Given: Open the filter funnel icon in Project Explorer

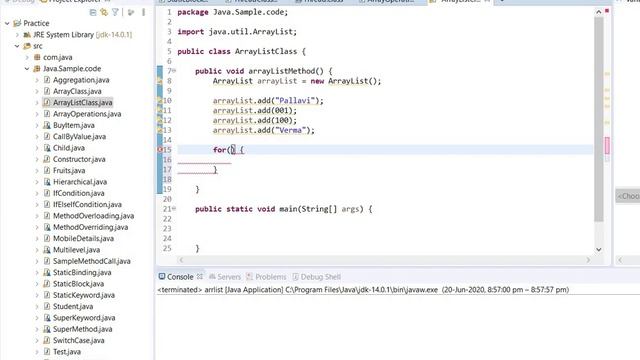Looking at the screenshot, I should click(116, 12).
